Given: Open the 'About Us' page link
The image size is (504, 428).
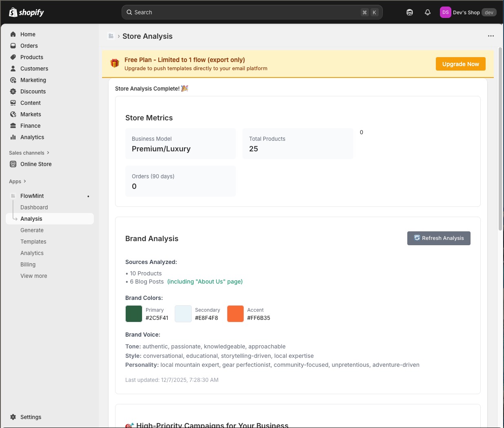Looking at the screenshot, I should pos(205,282).
